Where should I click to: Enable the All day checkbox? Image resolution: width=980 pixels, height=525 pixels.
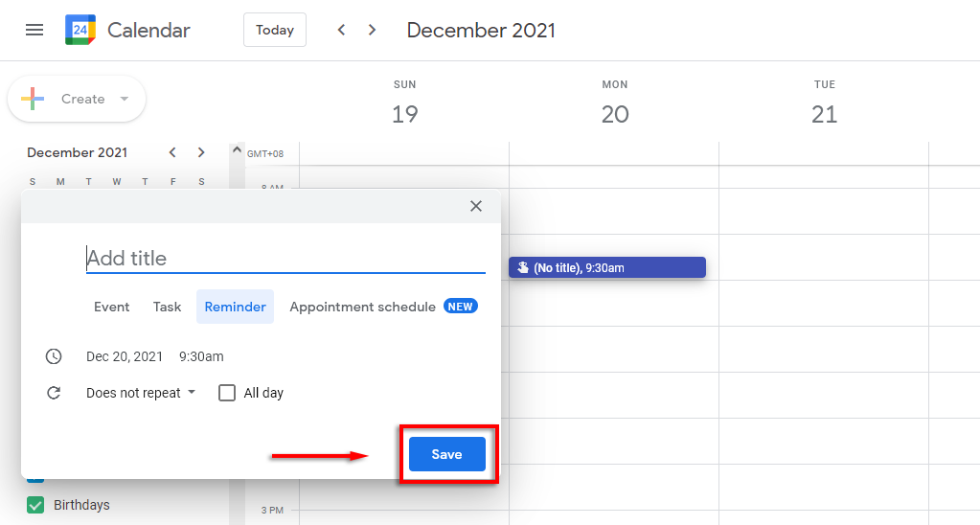[x=227, y=393]
